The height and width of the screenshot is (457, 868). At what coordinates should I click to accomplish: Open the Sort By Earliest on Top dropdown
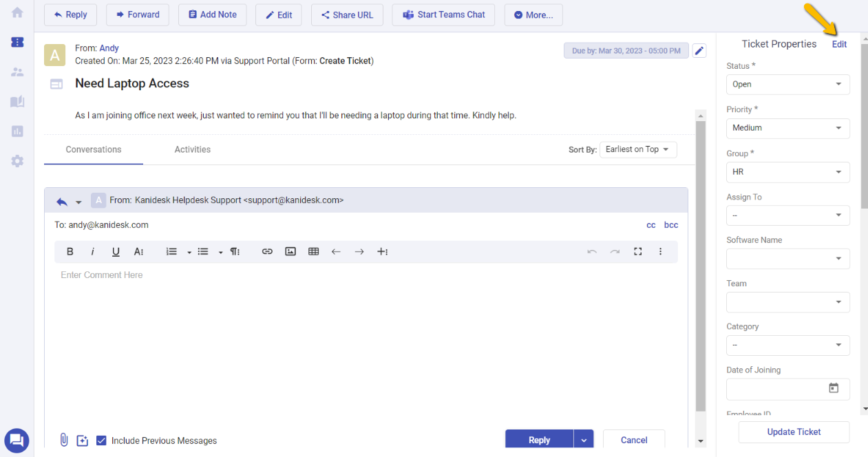(638, 149)
